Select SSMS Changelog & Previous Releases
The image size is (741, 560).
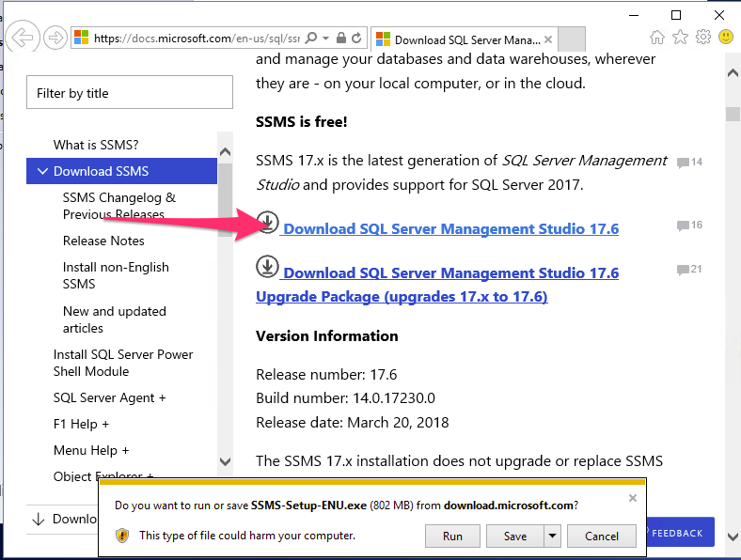(119, 206)
